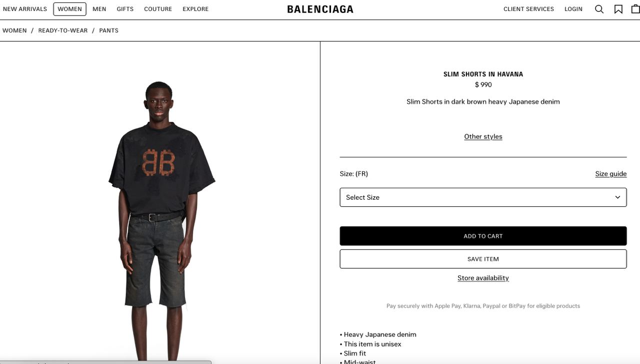Screen dimensions: 640x364
Task: Open saved items bookmark icon
Action: (618, 9)
